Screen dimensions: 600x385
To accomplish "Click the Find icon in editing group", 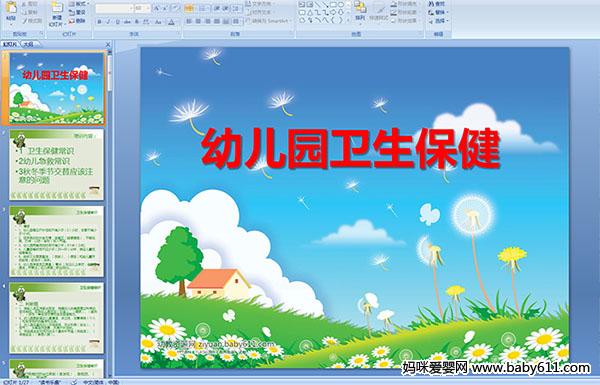I will point(436,3).
